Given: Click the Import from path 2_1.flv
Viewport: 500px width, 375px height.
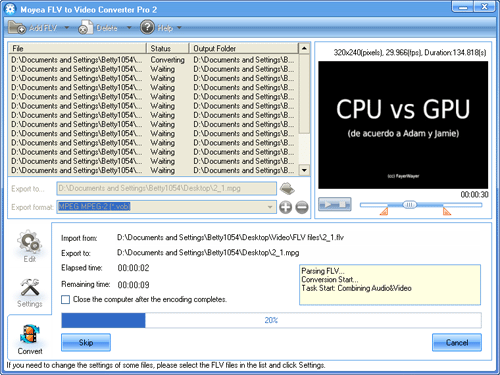Looking at the screenshot, I should click(x=230, y=238).
